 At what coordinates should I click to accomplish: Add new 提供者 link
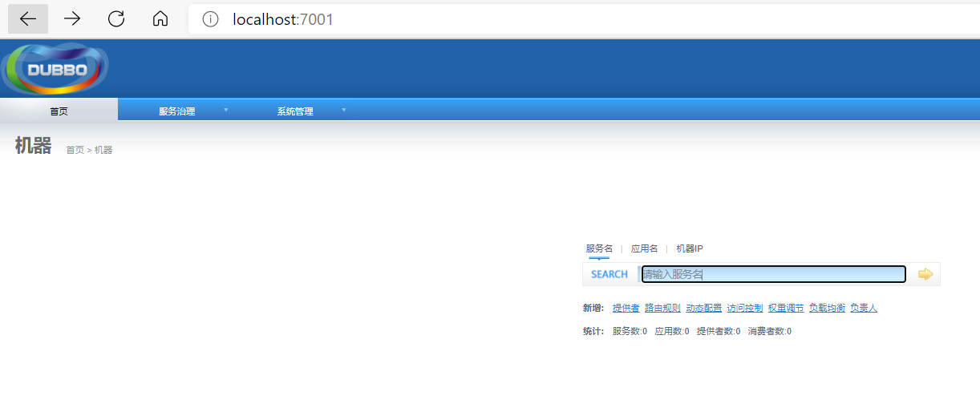pyautogui.click(x=626, y=308)
